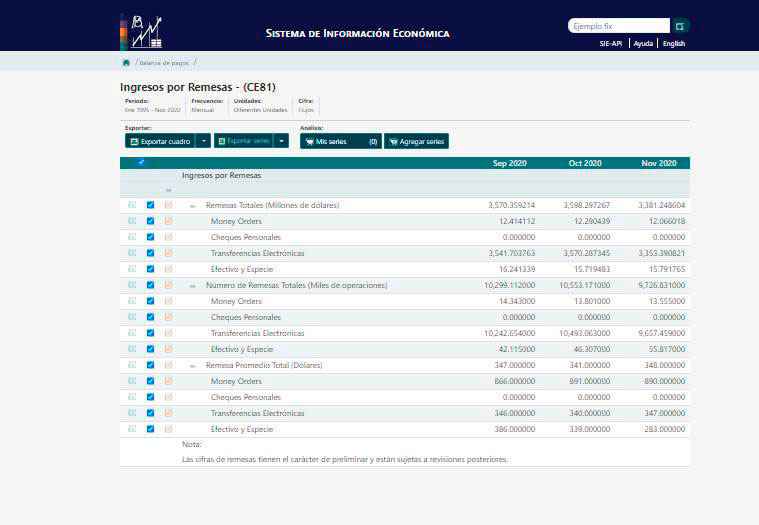
Task: Click chart icon for Número de Remesas Totales
Action: coord(132,285)
